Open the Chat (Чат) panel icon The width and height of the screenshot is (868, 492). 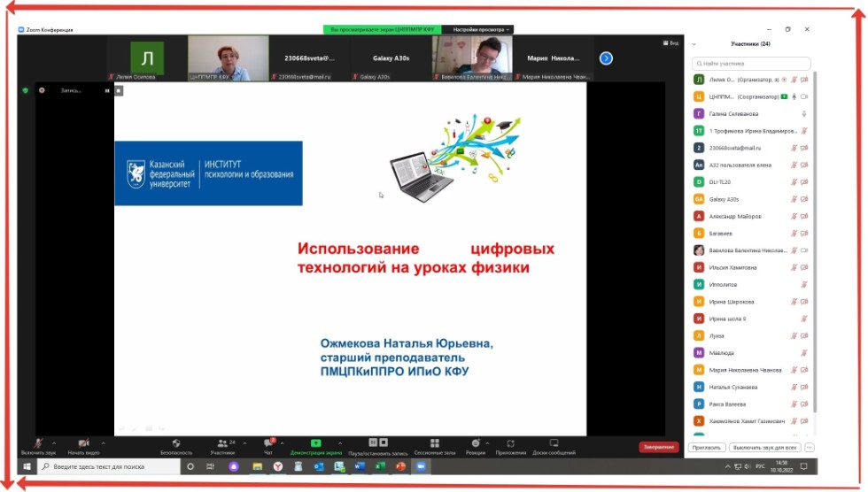(267, 442)
